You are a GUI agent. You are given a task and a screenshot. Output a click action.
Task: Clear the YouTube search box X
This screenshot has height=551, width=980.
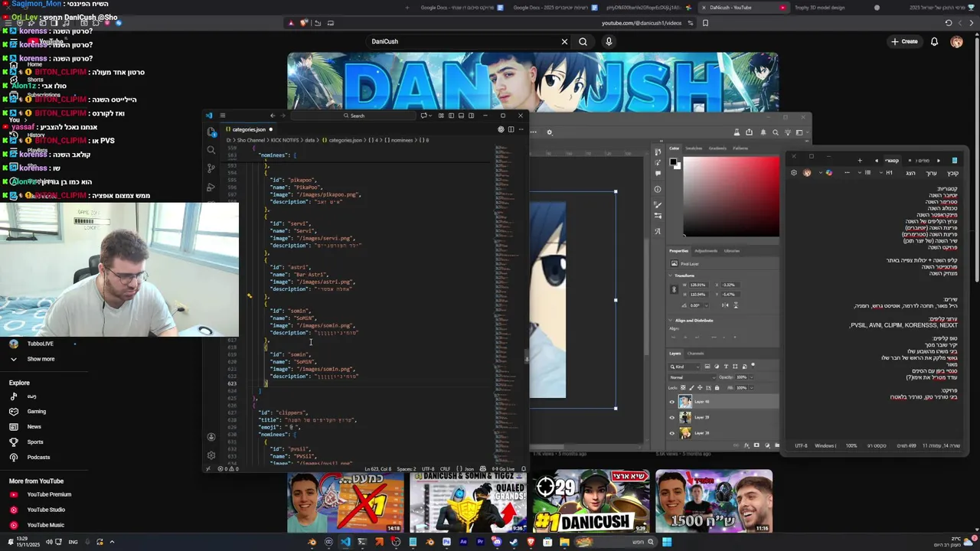[564, 41]
